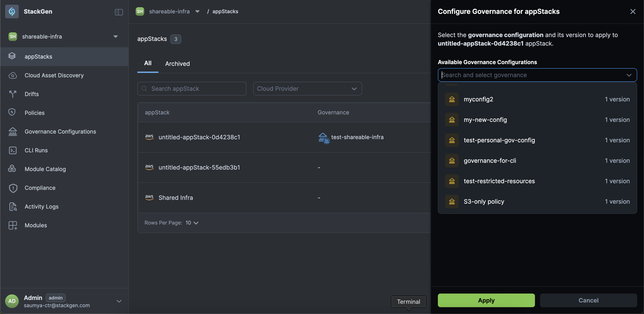
Task: Click the Compliance shield icon
Action: click(13, 188)
